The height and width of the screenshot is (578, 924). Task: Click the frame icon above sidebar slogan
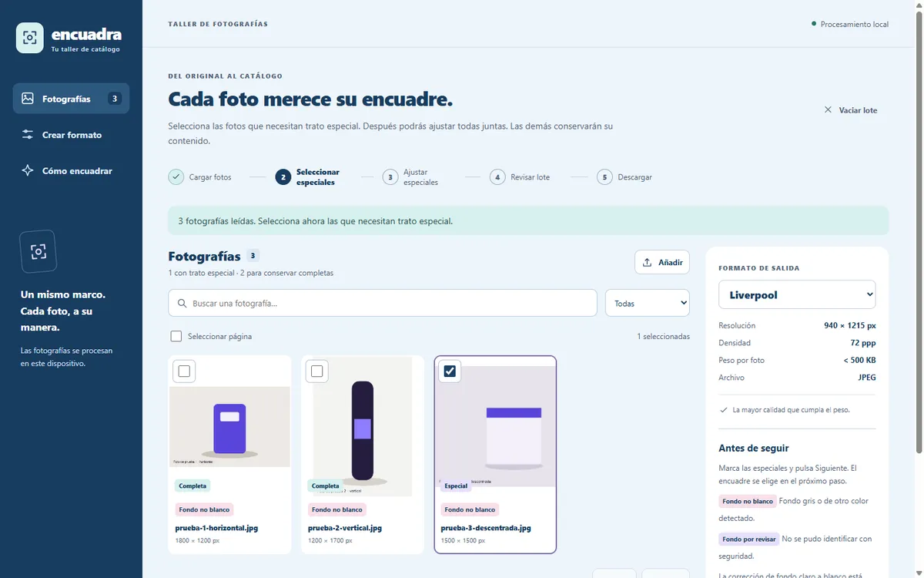click(38, 251)
